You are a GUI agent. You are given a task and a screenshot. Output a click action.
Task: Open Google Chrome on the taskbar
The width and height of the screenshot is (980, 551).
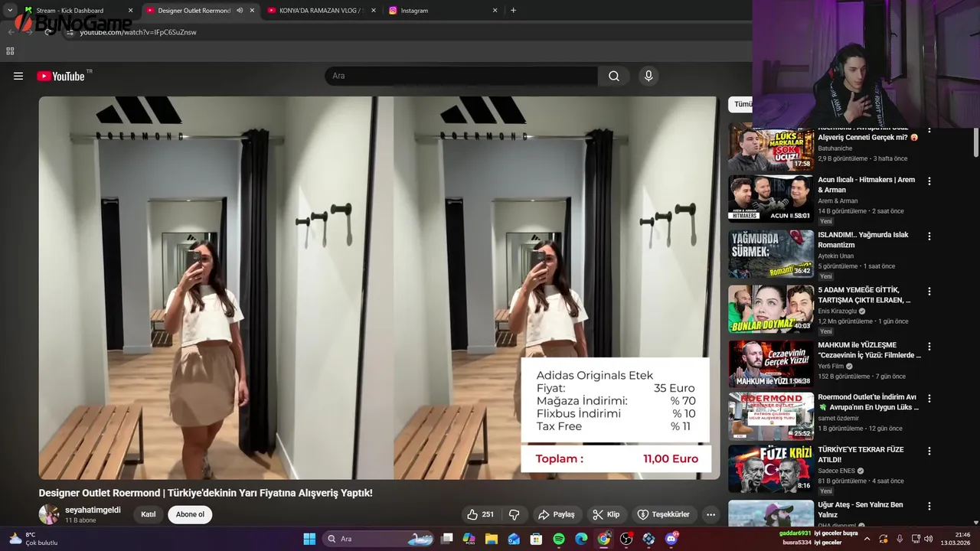604,539
